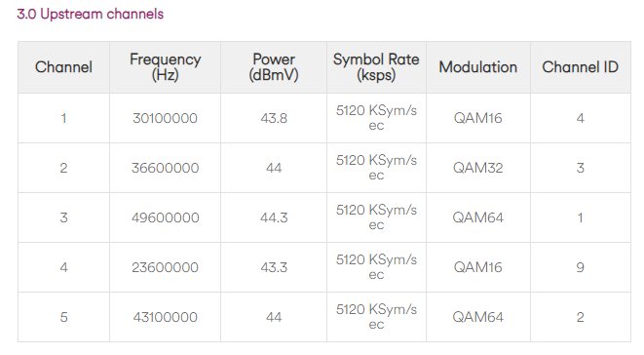Image resolution: width=644 pixels, height=355 pixels.
Task: Select Channel ID value 9
Action: coord(581,268)
